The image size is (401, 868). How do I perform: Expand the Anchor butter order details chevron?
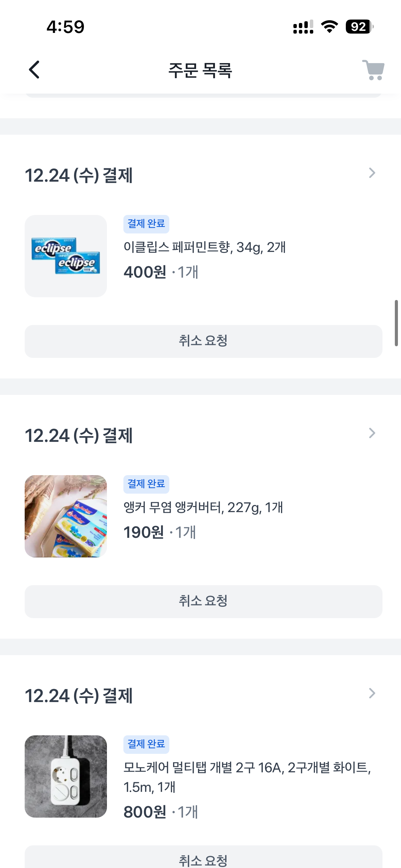click(372, 433)
